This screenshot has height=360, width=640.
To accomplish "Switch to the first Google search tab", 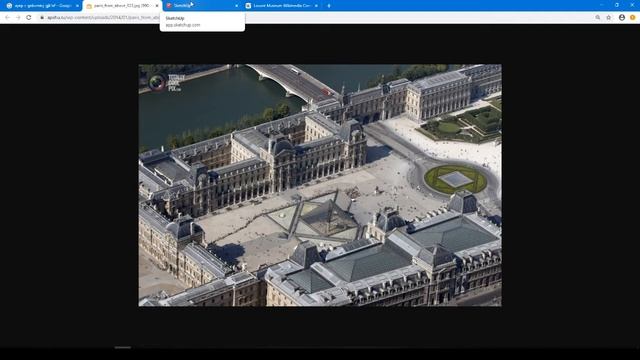I will [x=41, y=6].
